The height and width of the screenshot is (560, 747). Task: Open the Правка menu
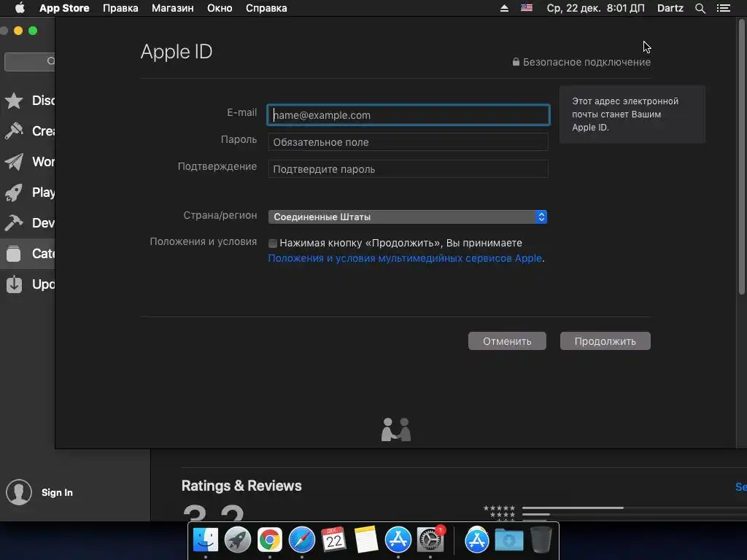[x=120, y=8]
